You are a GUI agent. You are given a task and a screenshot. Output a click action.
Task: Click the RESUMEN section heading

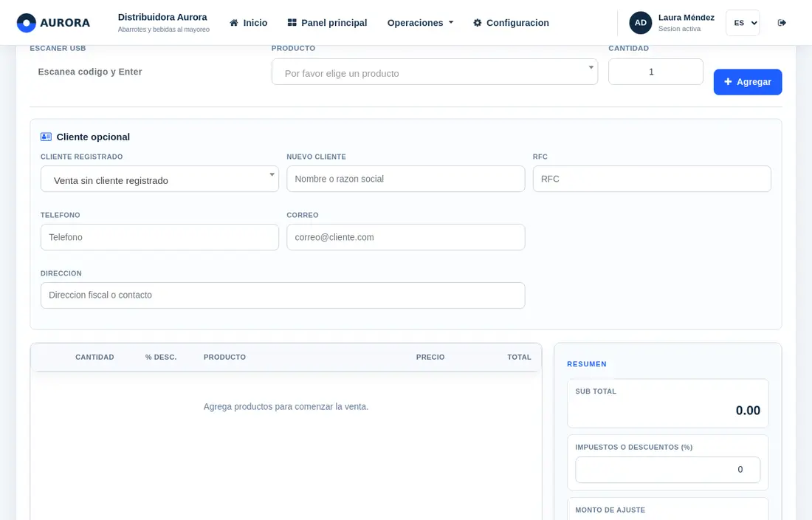click(587, 364)
